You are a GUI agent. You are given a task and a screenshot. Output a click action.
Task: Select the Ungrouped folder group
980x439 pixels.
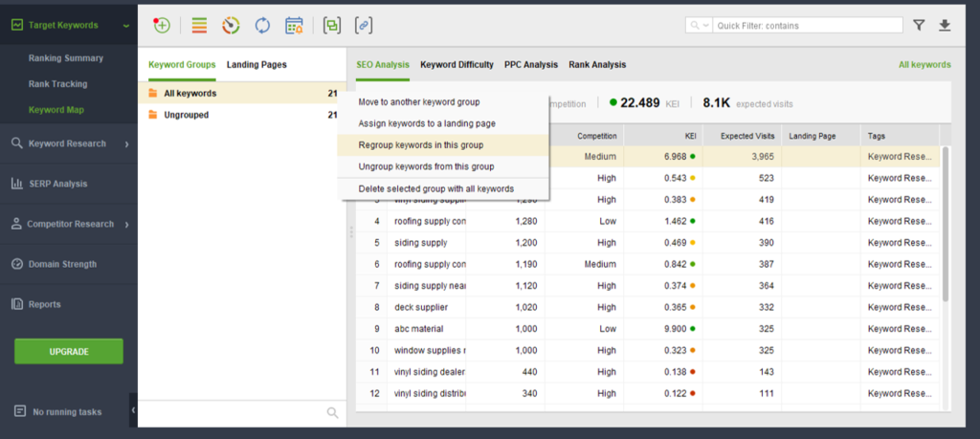242,115
